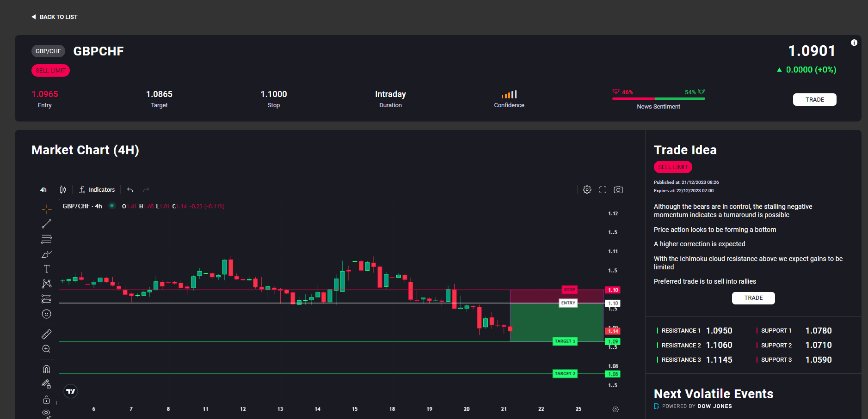Toggle magnet snapping mode

click(x=46, y=369)
